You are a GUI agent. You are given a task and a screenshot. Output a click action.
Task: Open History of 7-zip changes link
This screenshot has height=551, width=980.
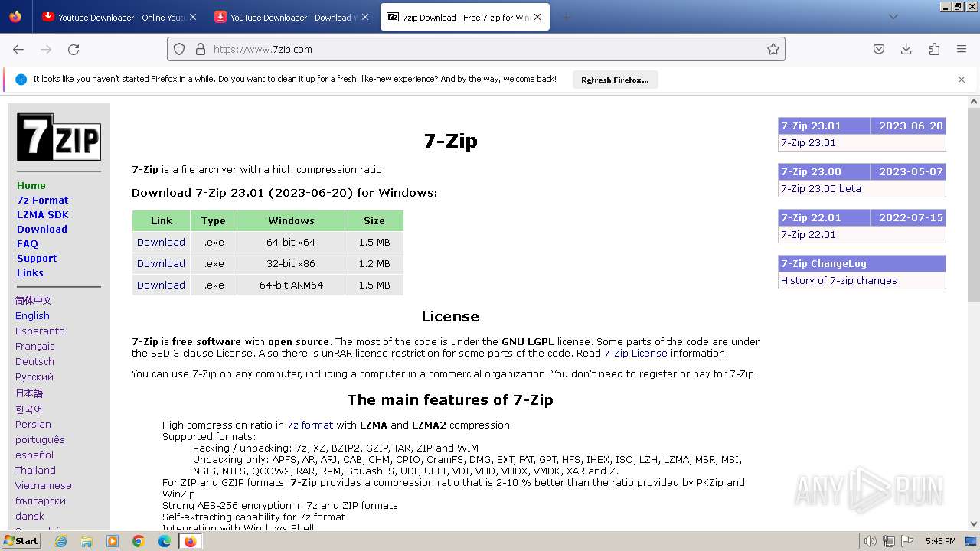(839, 280)
